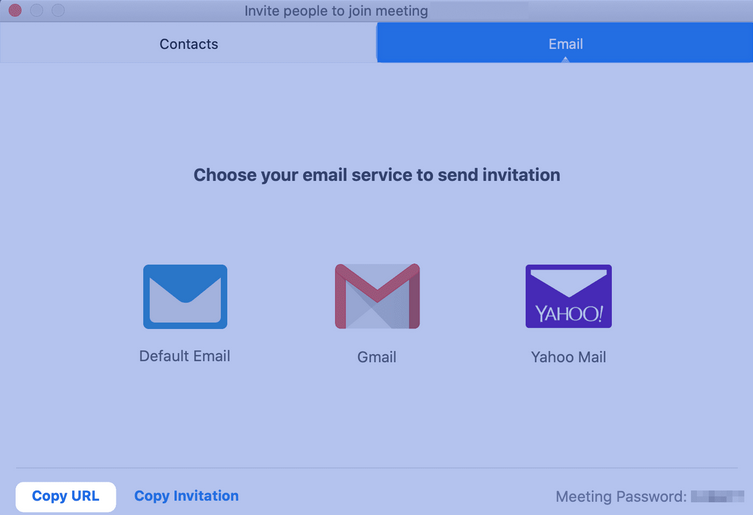
Task: Click the Copy URL button
Action: [66, 496]
